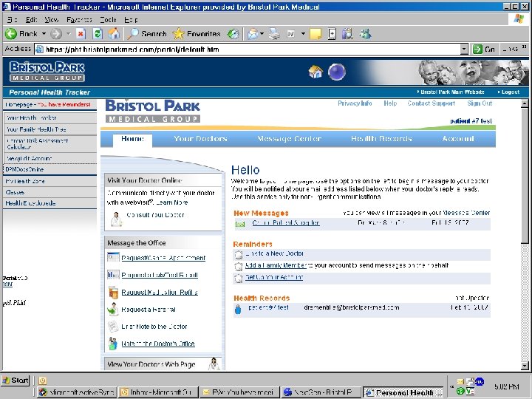Click the Stop loading icon
The height and width of the screenshot is (399, 532).
[x=81, y=33]
